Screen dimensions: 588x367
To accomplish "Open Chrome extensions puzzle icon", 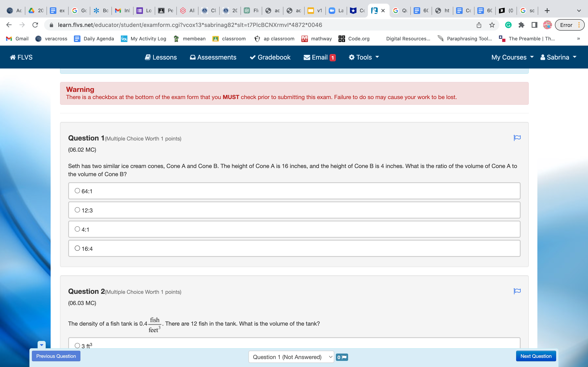I will pos(521,25).
